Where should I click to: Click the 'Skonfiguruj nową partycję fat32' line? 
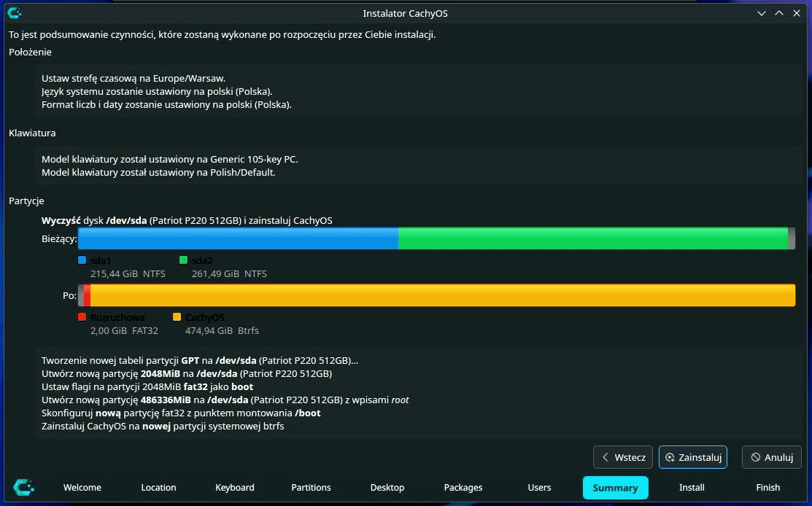point(181,413)
